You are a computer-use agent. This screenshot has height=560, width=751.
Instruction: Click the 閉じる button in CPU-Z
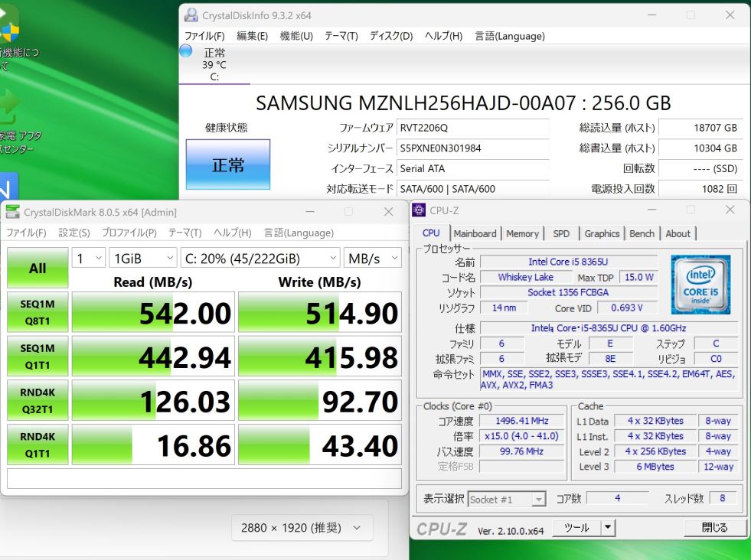(713, 527)
